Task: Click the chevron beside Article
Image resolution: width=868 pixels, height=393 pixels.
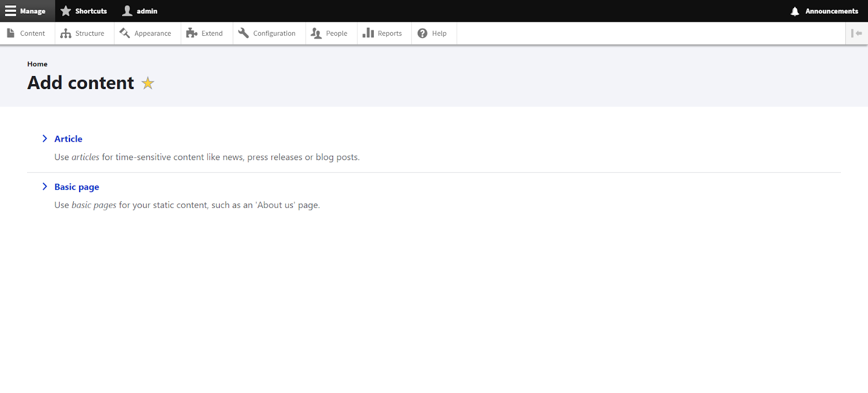Action: click(x=45, y=138)
